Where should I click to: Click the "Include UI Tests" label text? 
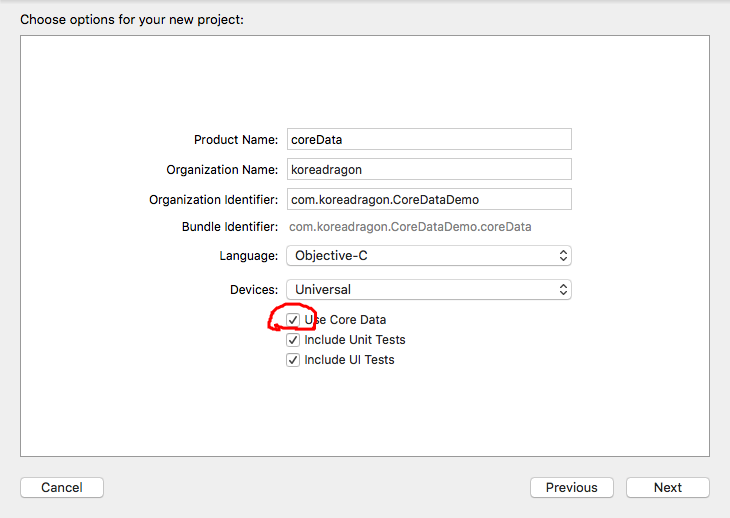(349, 360)
